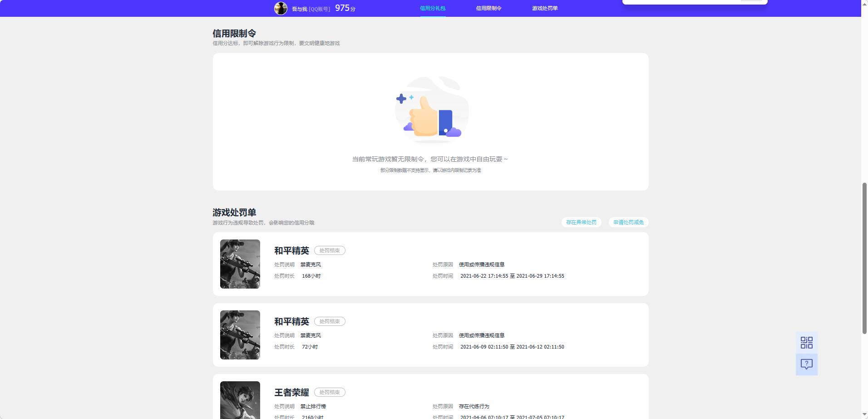The width and height of the screenshot is (868, 419).
Task: Select the username 吾与我
Action: (299, 8)
